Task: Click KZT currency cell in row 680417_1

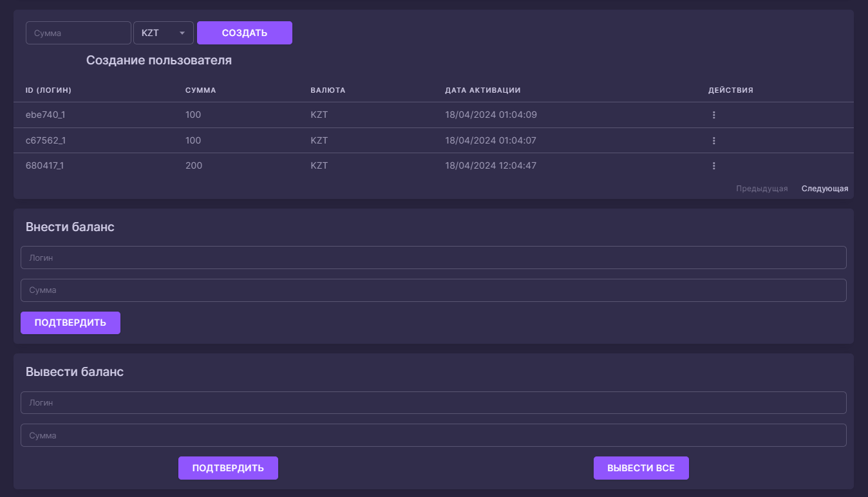Action: pyautogui.click(x=319, y=165)
